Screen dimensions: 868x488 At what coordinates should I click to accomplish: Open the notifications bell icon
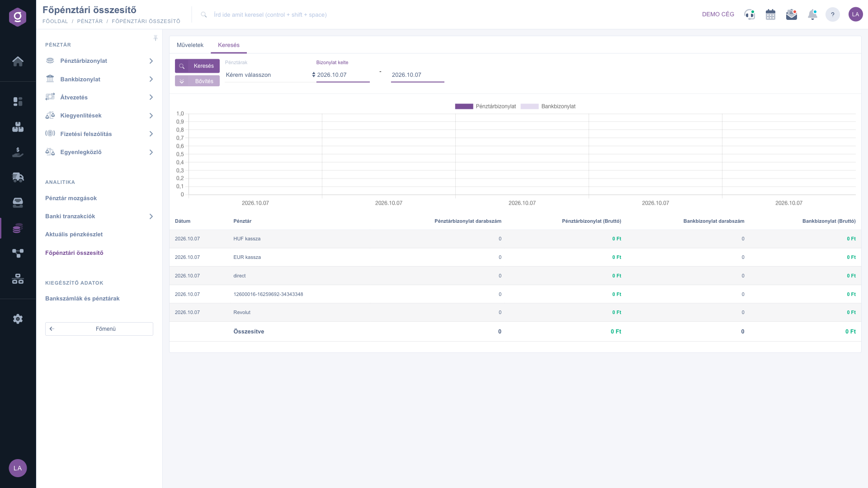(x=812, y=14)
